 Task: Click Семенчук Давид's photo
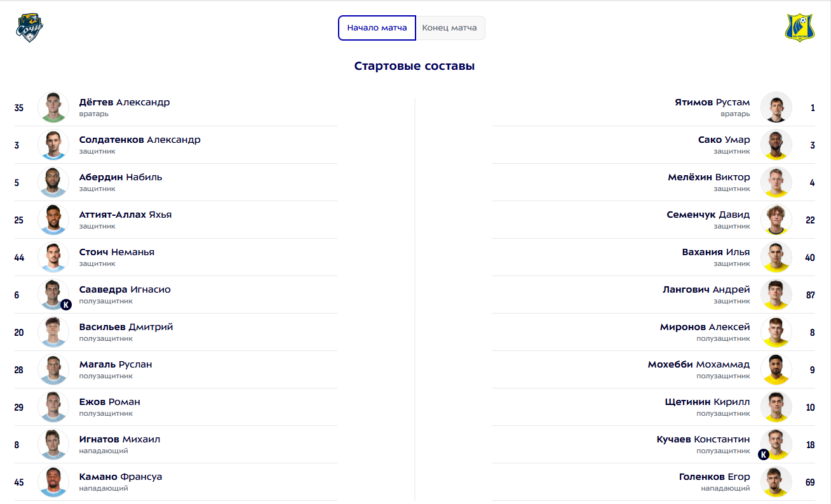coord(776,220)
